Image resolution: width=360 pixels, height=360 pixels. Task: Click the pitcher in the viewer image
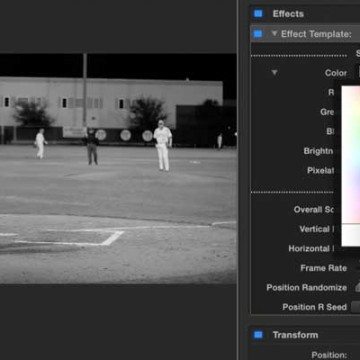163,146
